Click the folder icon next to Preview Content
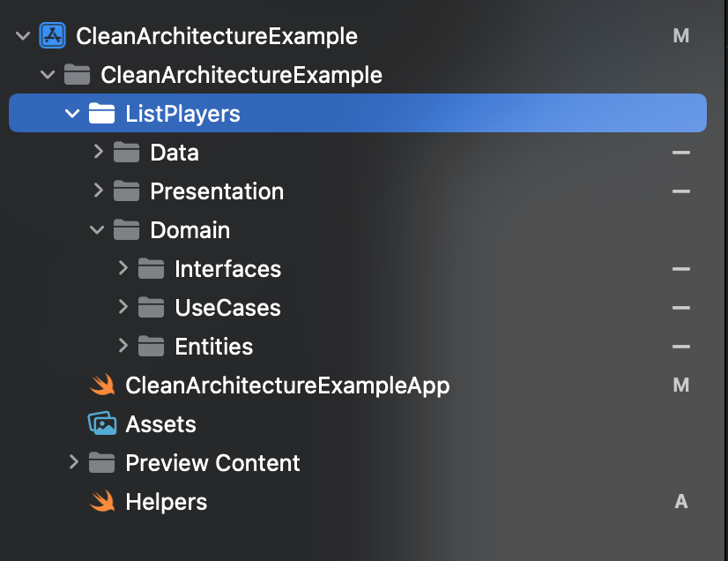This screenshot has height=561, width=728. (x=101, y=462)
